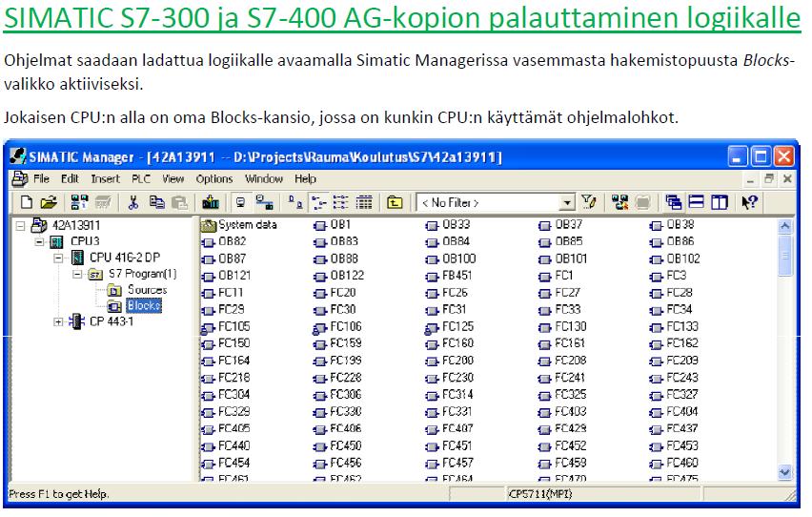
Task: Switch to Details view icon
Action: [364, 201]
